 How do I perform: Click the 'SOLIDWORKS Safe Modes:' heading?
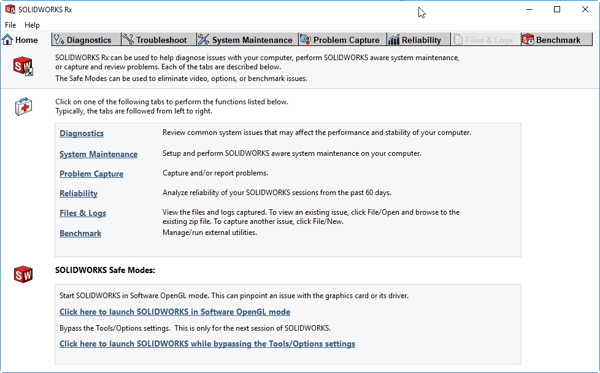coord(105,270)
